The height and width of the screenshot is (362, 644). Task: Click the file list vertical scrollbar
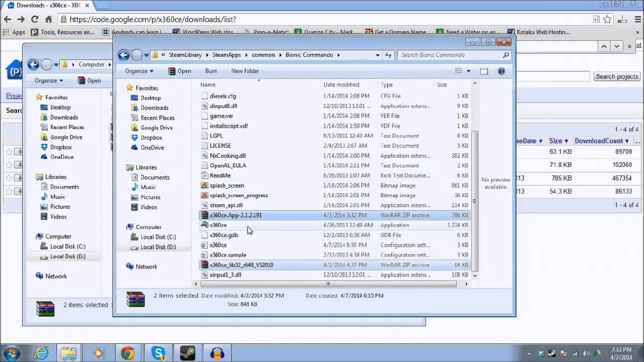click(474, 201)
